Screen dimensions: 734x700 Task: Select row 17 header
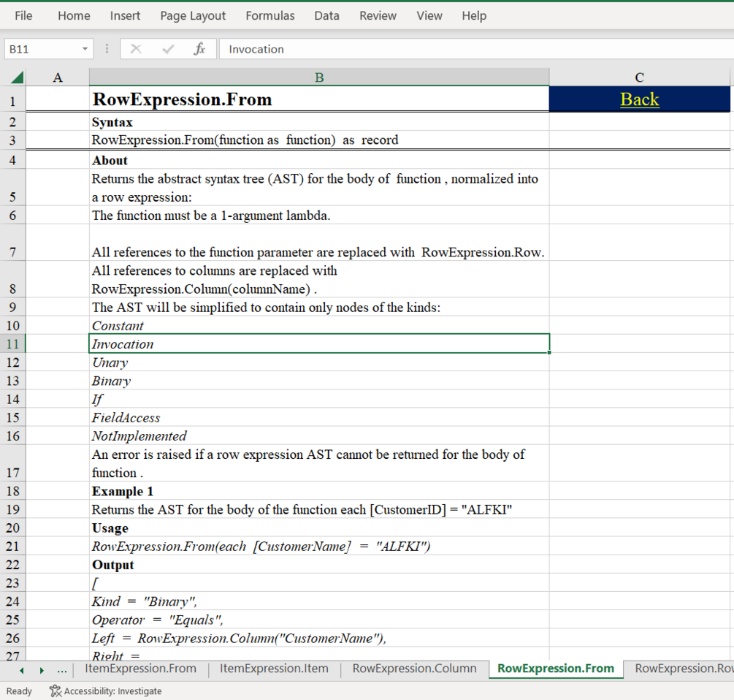pos(12,463)
